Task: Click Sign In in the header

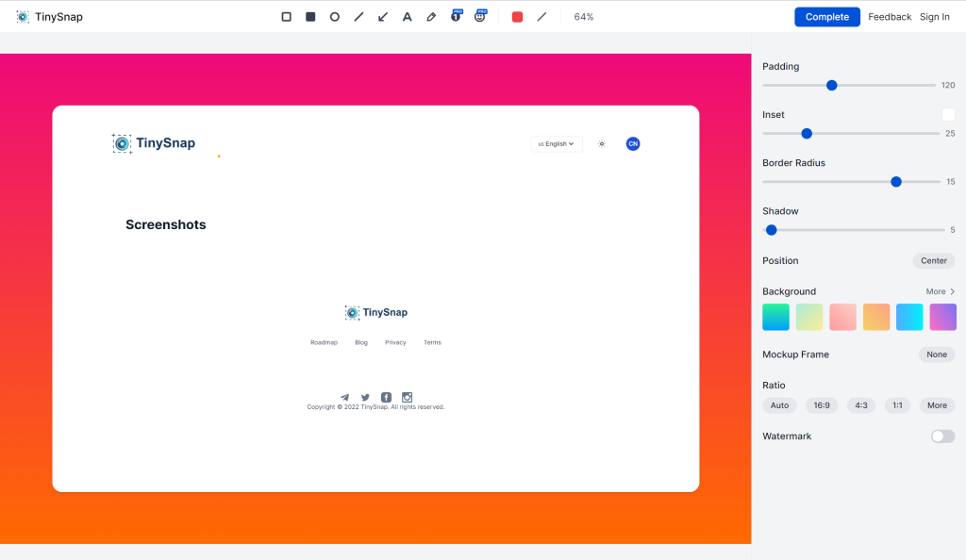Action: [934, 17]
